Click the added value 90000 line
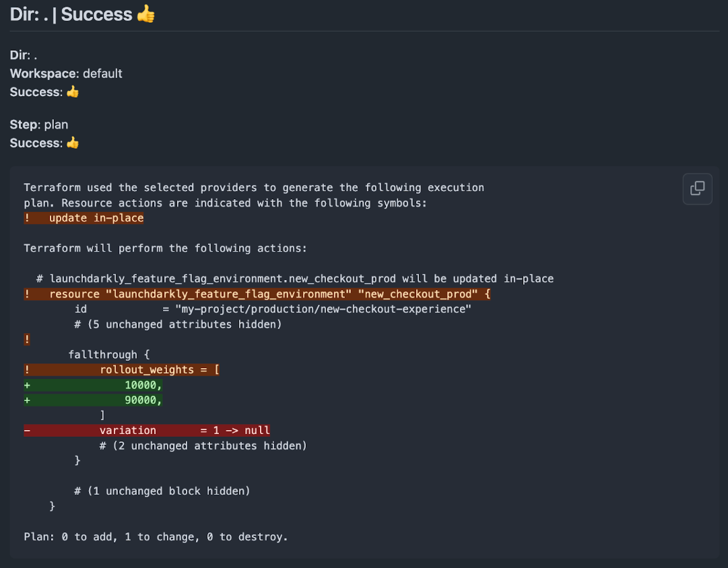This screenshot has width=728, height=568. point(93,400)
